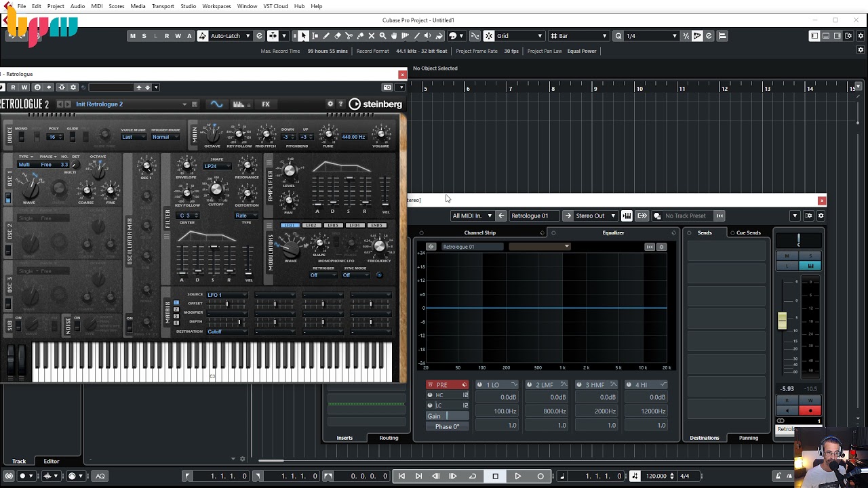Open filter Shape LP24 dropdown
This screenshot has height=488, width=868.
pos(217,166)
